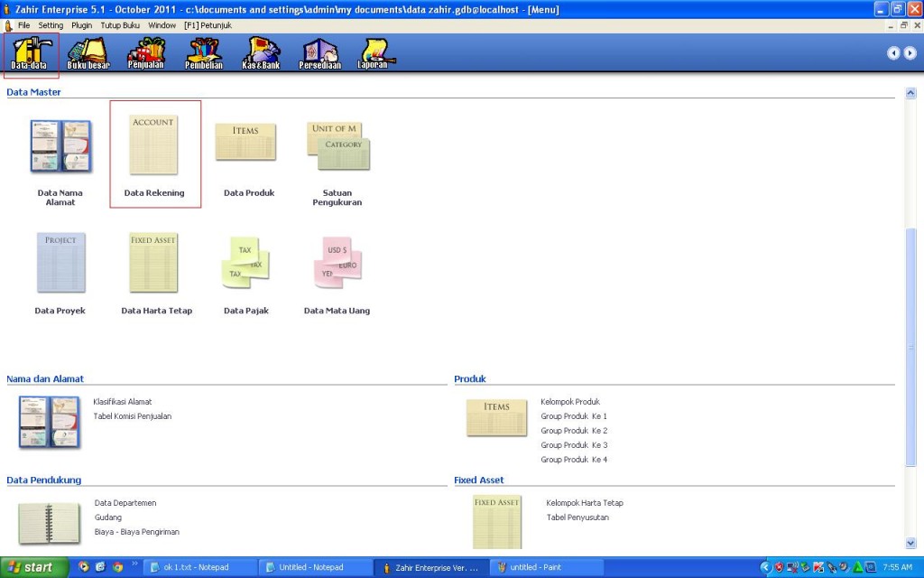Open Klasifikasi Alamat link
The image size is (924, 578).
pos(123,402)
